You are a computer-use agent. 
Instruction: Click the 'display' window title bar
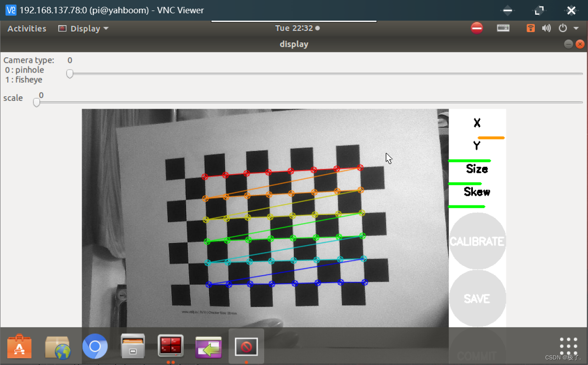click(x=294, y=44)
